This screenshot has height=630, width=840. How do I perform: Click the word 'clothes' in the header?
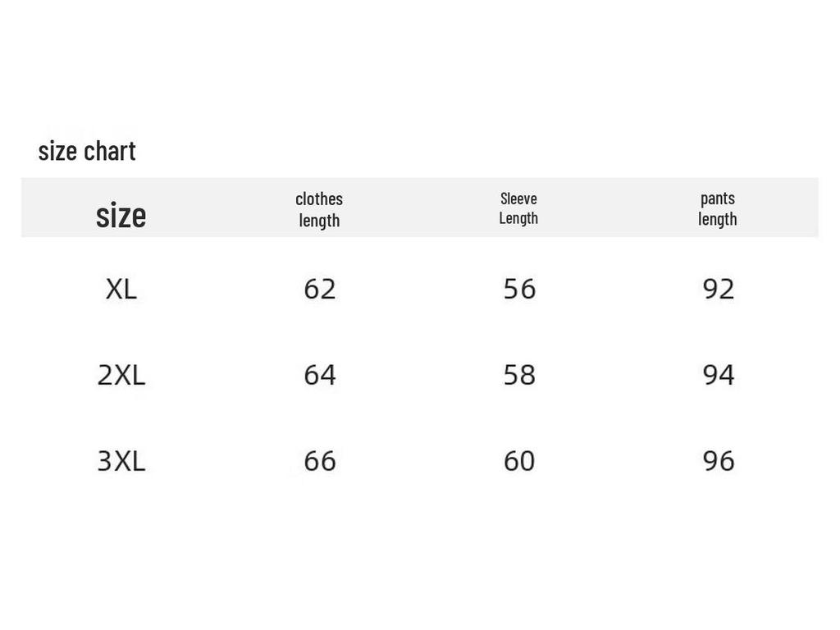(x=319, y=199)
